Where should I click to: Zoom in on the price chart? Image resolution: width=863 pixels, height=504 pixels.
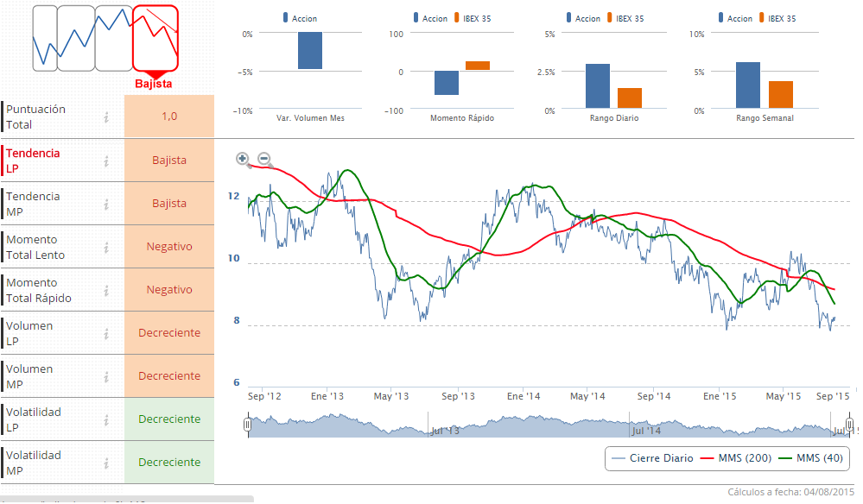[x=243, y=159]
